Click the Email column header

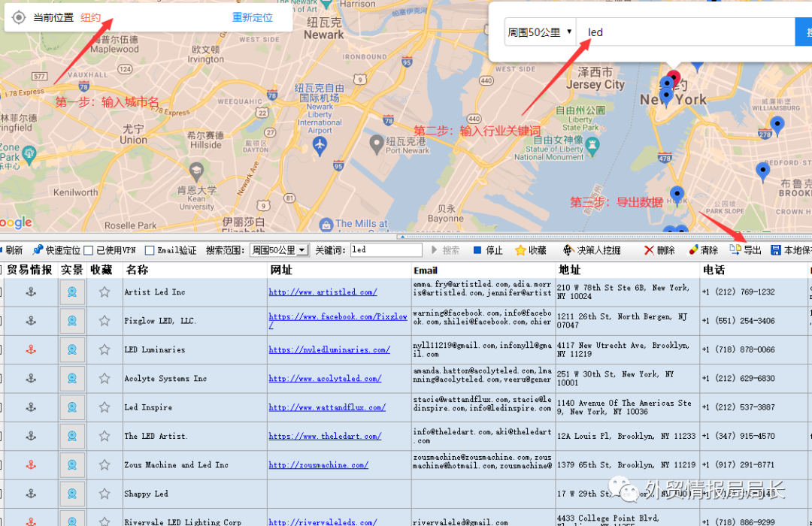(x=483, y=270)
